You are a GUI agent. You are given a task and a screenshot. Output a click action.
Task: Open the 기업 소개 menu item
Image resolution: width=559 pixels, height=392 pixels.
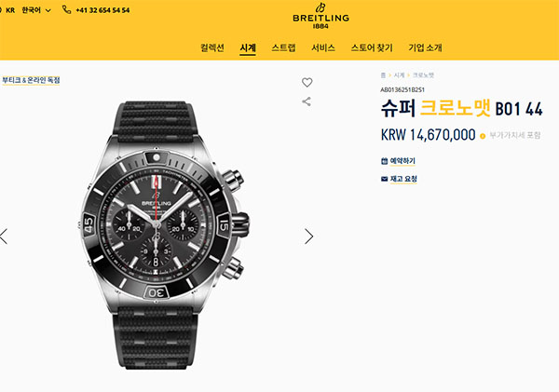click(x=425, y=47)
